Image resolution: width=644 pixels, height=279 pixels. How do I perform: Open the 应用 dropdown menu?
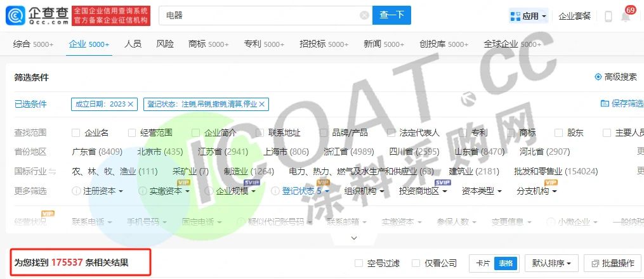(x=528, y=16)
